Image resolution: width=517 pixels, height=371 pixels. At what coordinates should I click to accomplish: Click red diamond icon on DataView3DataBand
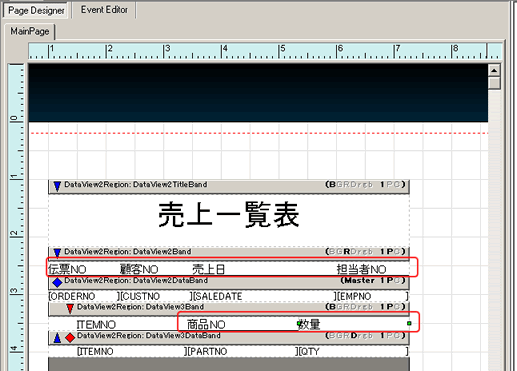pos(70,338)
